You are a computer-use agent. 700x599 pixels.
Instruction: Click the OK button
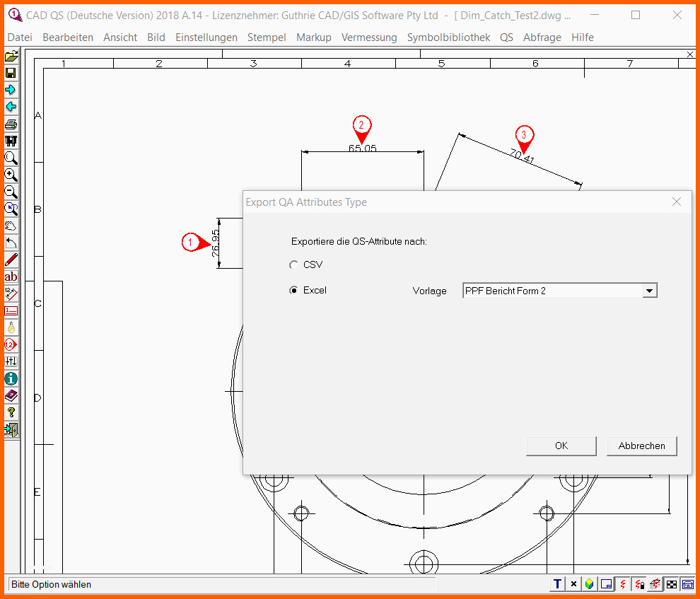point(561,446)
